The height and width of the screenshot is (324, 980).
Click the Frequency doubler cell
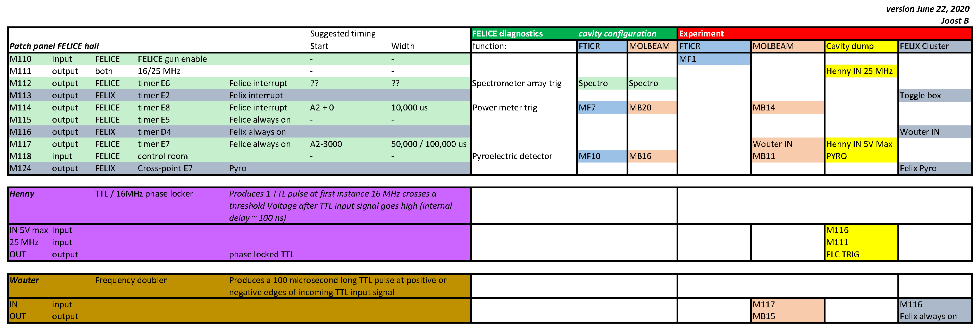coord(131,280)
